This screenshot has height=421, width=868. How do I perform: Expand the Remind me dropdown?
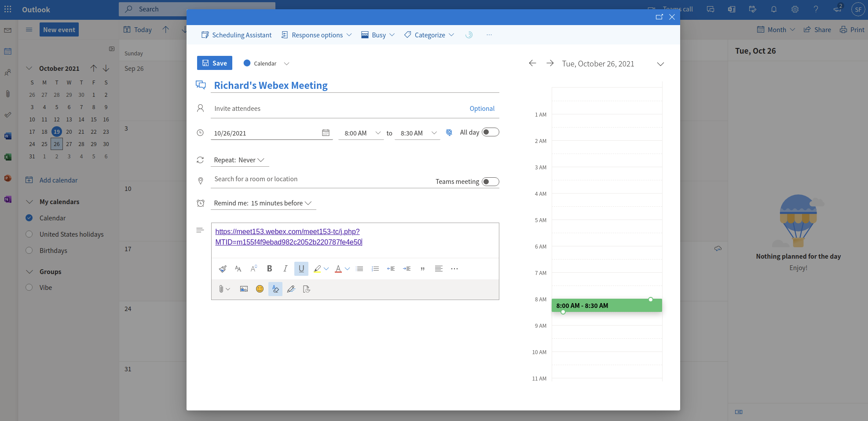263,203
